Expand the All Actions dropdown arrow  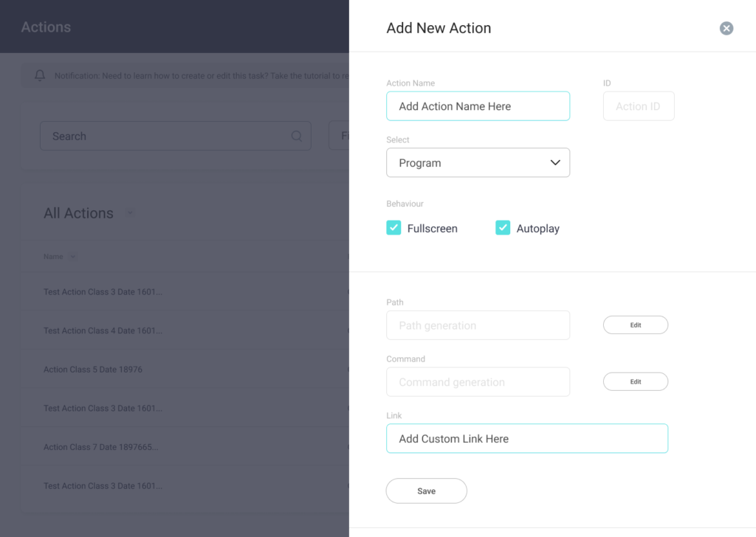(x=130, y=213)
